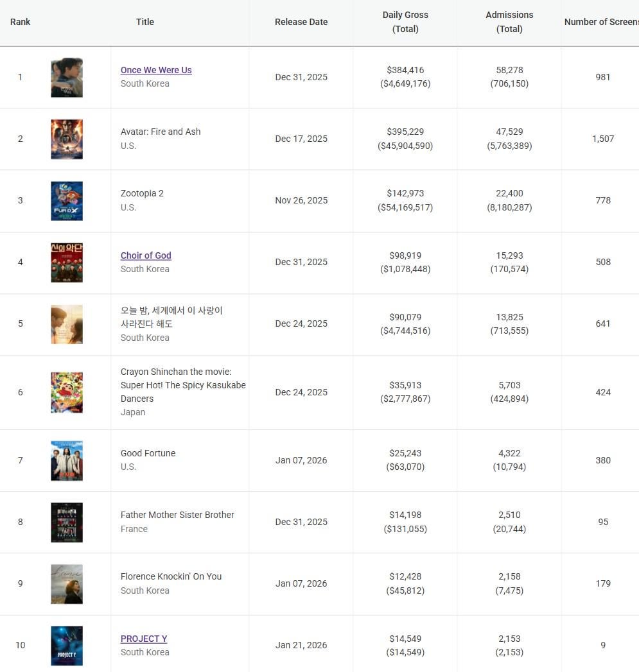Open the Once We Were Us link

coord(156,70)
